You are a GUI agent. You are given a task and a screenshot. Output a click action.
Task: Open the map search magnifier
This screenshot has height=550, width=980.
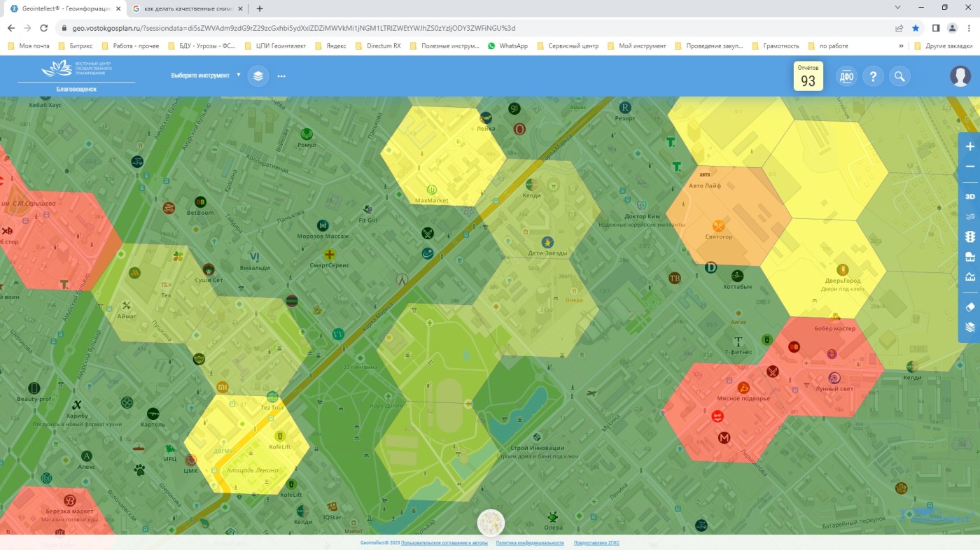(x=899, y=76)
